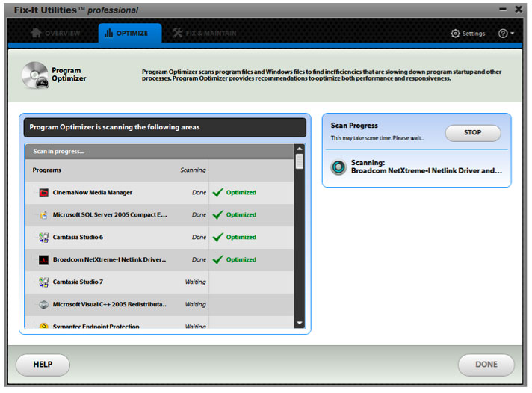Open the Fix & Maintain tab
The height and width of the screenshot is (393, 532).
click(x=203, y=34)
